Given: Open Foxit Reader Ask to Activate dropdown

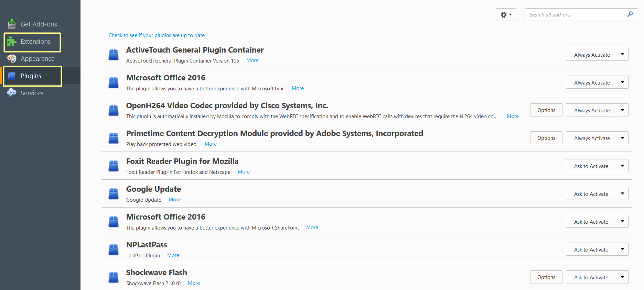Looking at the screenshot, I should [x=597, y=166].
